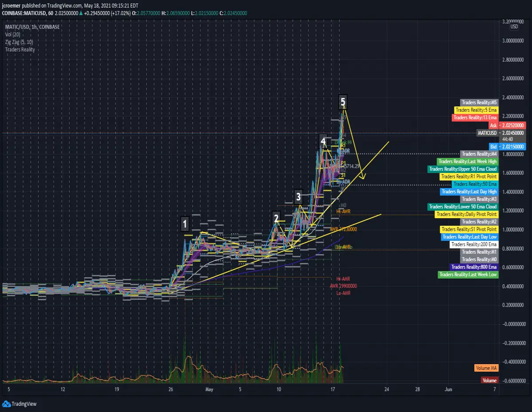Click the Traders Reality:Daily Pivot Point label

pyautogui.click(x=467, y=214)
